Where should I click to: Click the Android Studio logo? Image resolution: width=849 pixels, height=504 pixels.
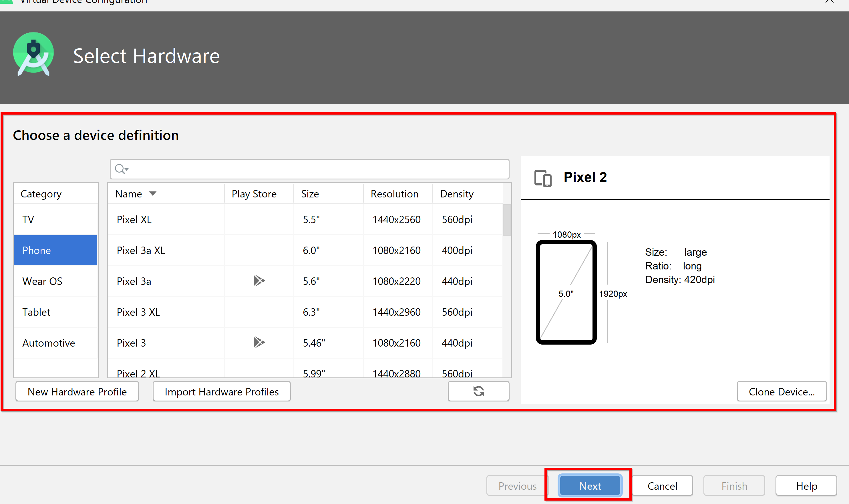click(x=33, y=54)
